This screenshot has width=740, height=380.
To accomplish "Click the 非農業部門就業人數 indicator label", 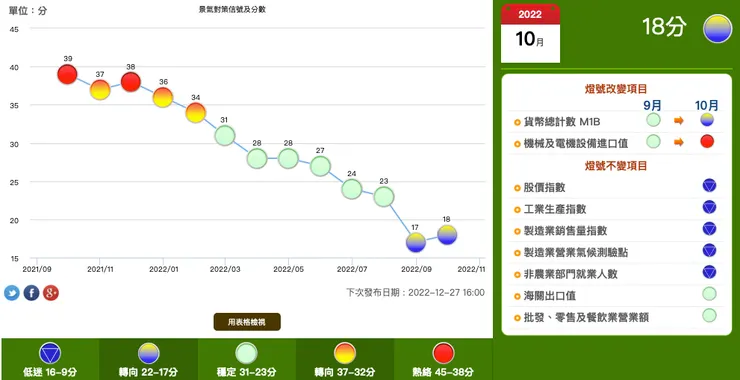I will click(571, 274).
